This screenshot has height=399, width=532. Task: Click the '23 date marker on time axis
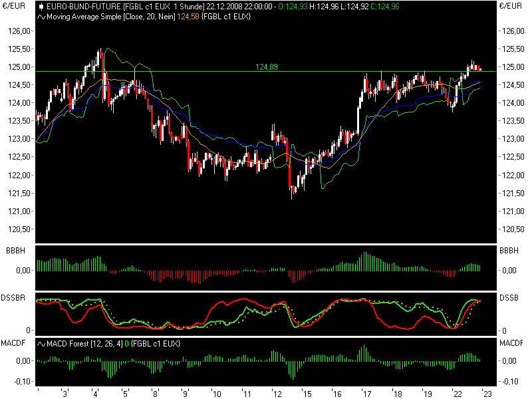tap(487, 394)
